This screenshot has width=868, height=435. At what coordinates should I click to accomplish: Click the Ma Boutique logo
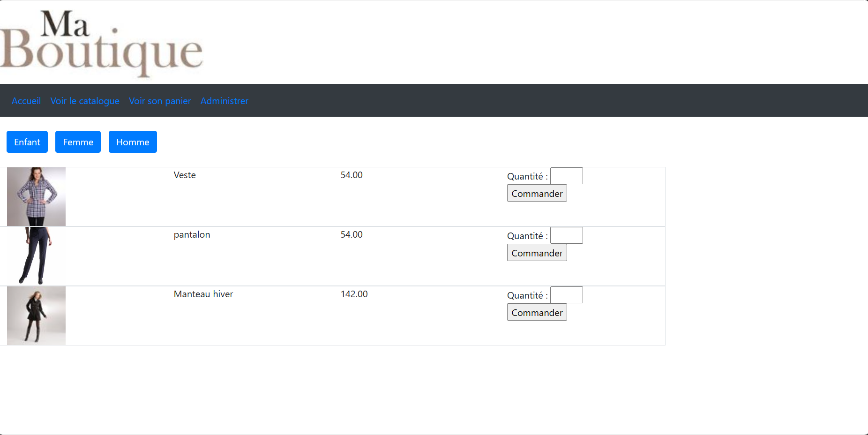click(101, 43)
